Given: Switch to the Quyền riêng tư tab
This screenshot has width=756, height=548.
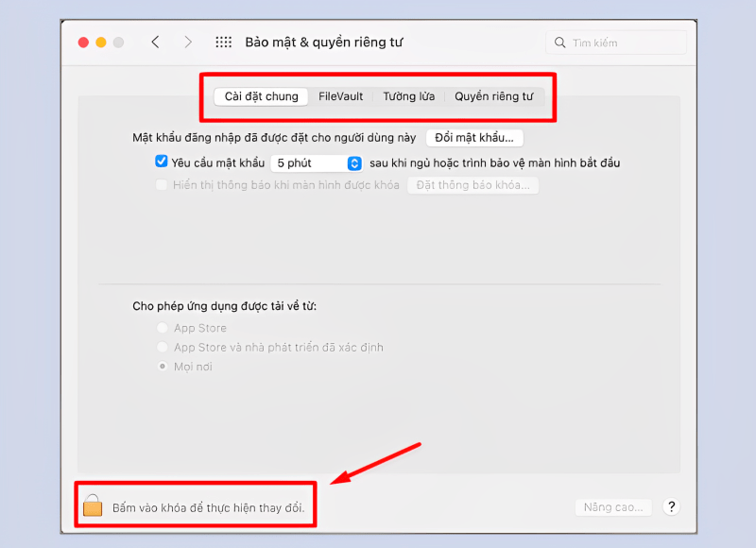Looking at the screenshot, I should click(x=493, y=96).
